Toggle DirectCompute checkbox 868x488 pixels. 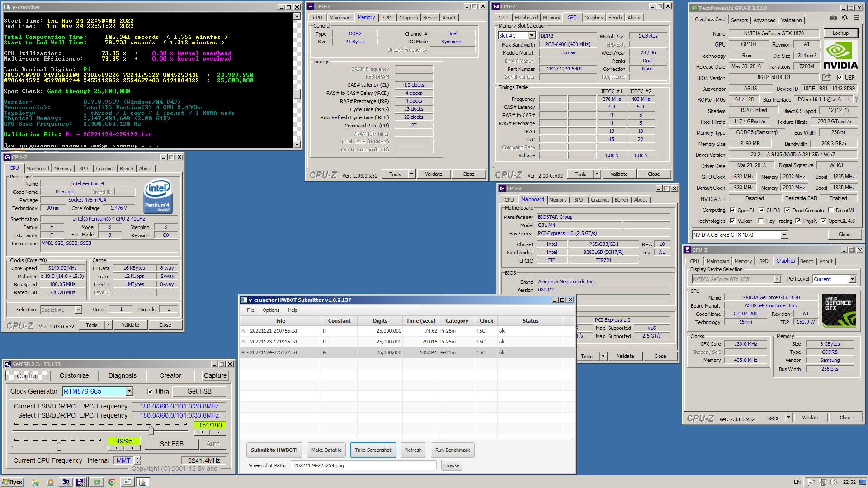click(787, 210)
